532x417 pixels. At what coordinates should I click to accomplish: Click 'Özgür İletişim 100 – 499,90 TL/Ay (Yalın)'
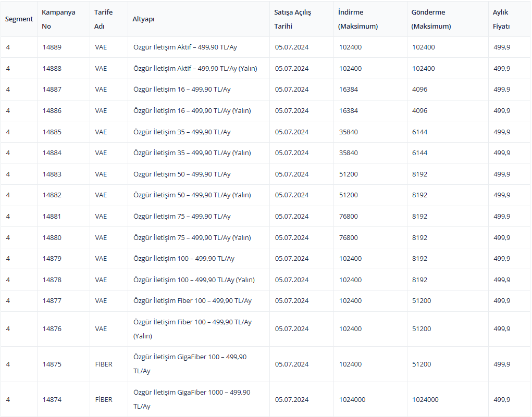coord(194,280)
